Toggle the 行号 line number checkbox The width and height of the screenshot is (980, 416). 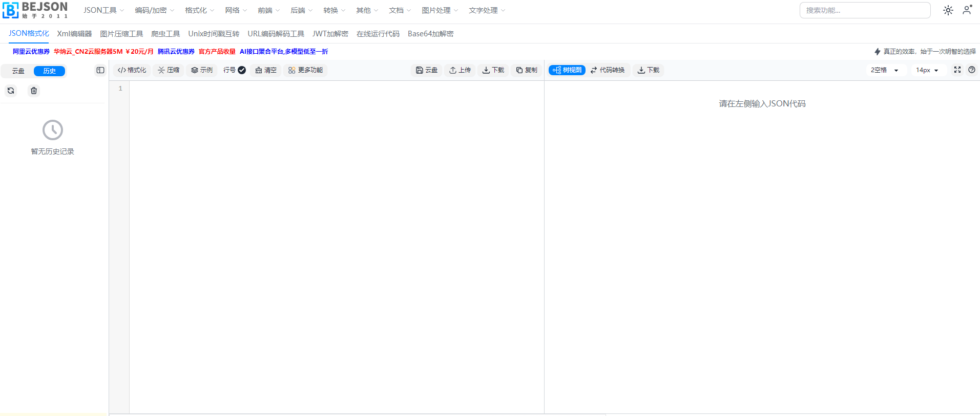point(241,70)
